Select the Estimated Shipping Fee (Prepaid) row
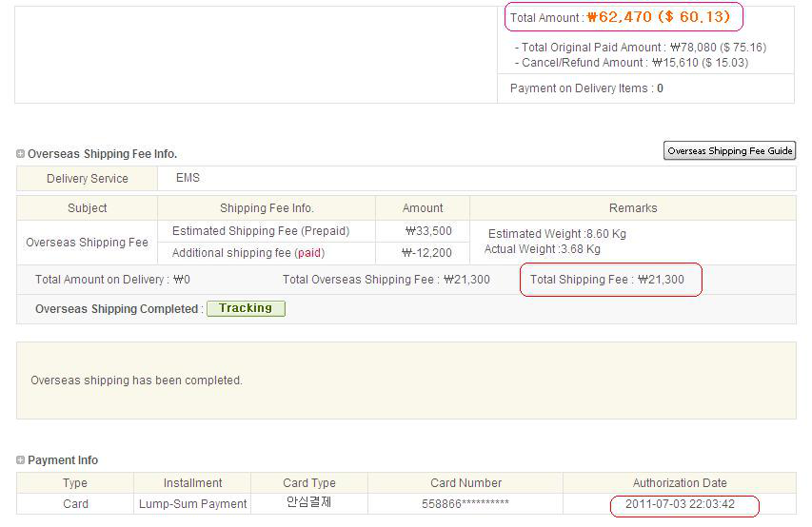Screen dimensions: 812x527 click(x=261, y=231)
